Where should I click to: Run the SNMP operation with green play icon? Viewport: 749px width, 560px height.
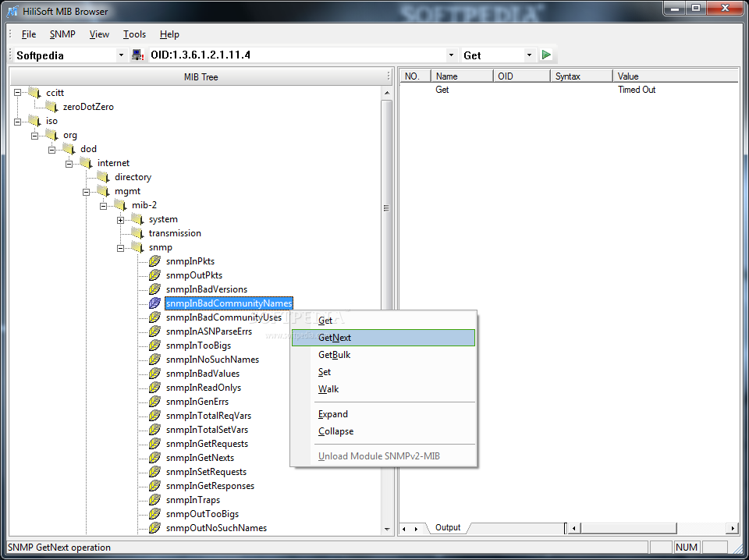[546, 55]
